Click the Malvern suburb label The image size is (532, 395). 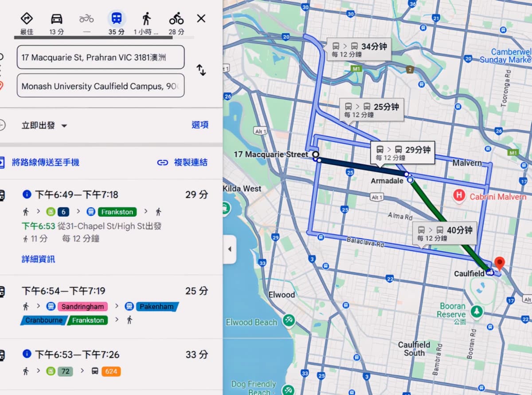pos(467,163)
